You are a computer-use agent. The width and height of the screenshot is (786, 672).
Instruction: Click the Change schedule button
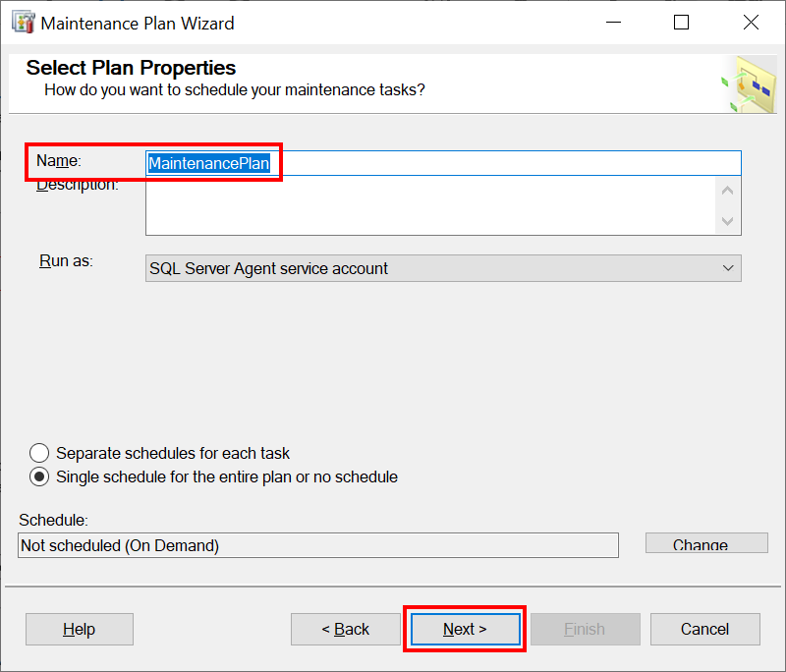click(x=706, y=543)
